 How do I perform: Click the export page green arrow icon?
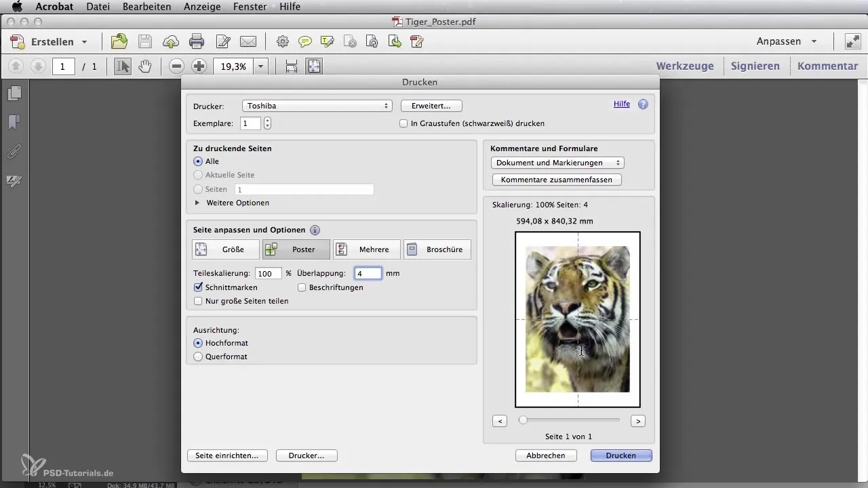tap(395, 42)
